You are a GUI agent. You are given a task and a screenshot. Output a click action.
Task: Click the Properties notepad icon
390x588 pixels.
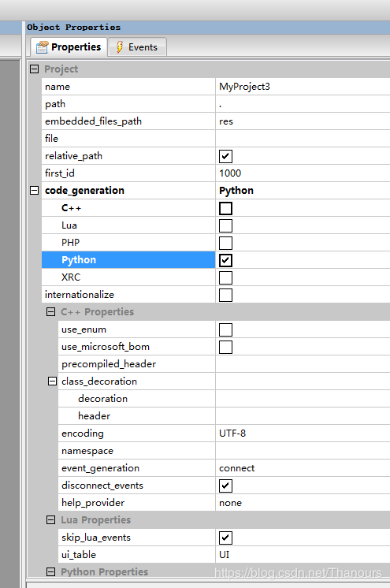click(x=42, y=47)
